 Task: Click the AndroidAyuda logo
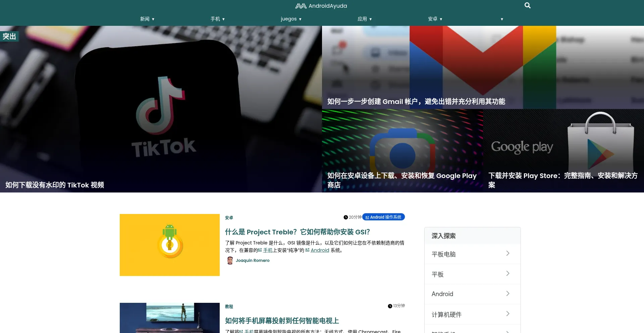coord(321,6)
